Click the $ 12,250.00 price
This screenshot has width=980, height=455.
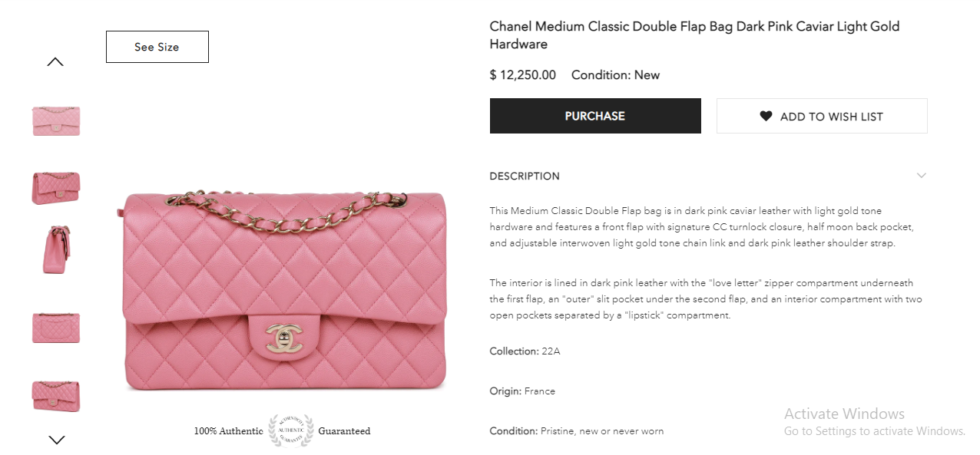coord(522,75)
